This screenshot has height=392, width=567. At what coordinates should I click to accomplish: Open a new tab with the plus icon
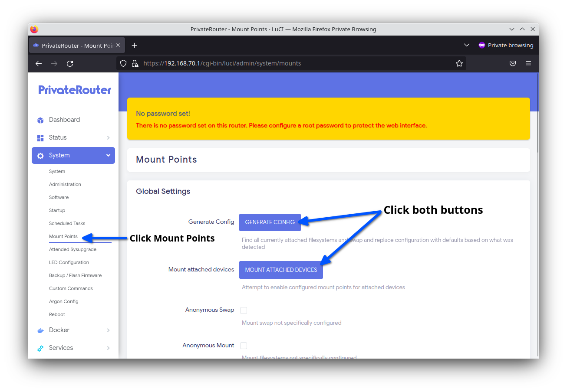pyautogui.click(x=135, y=45)
